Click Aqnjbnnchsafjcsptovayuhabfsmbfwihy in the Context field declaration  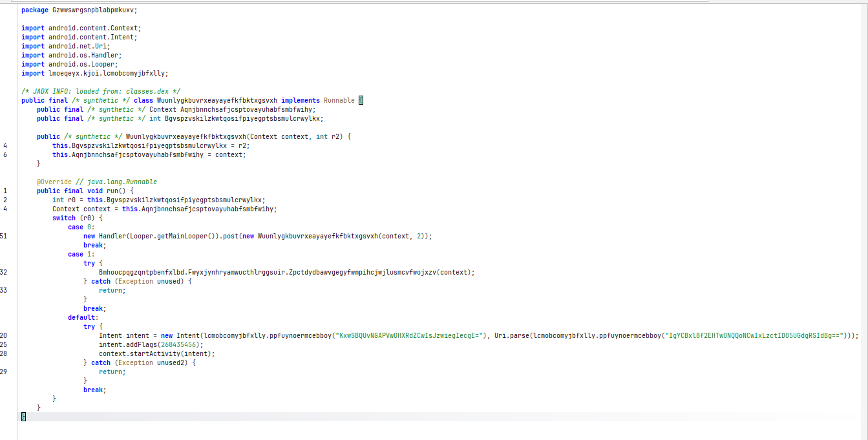248,109
